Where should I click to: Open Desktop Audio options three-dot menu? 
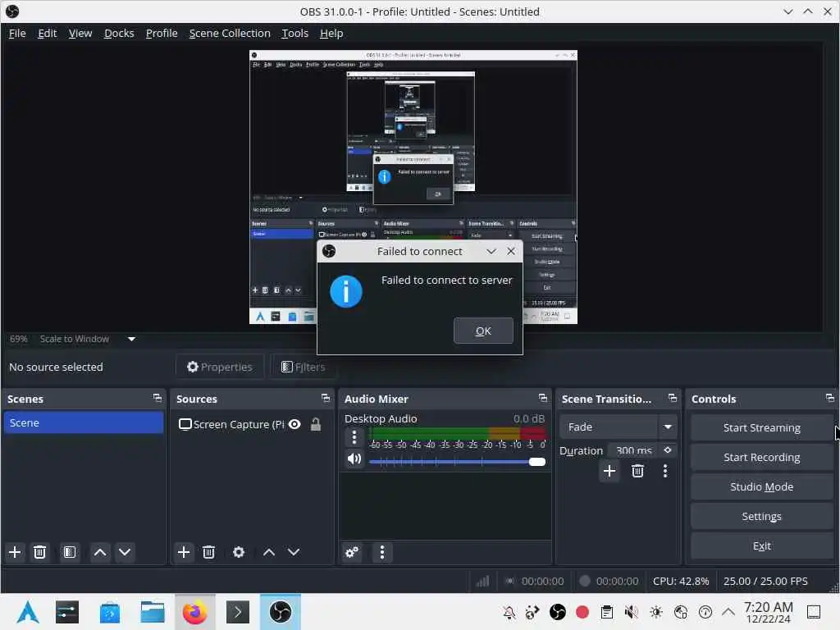coord(354,438)
